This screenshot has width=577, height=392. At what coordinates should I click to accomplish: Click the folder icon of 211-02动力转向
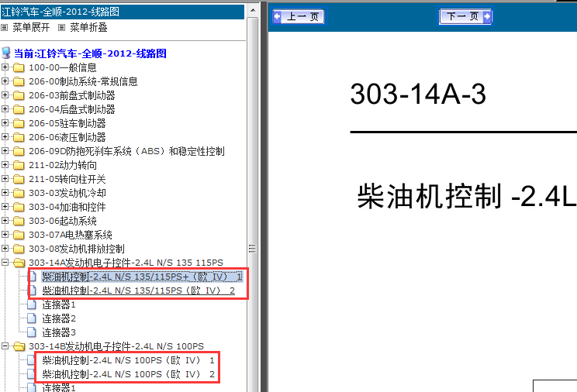coord(19,166)
